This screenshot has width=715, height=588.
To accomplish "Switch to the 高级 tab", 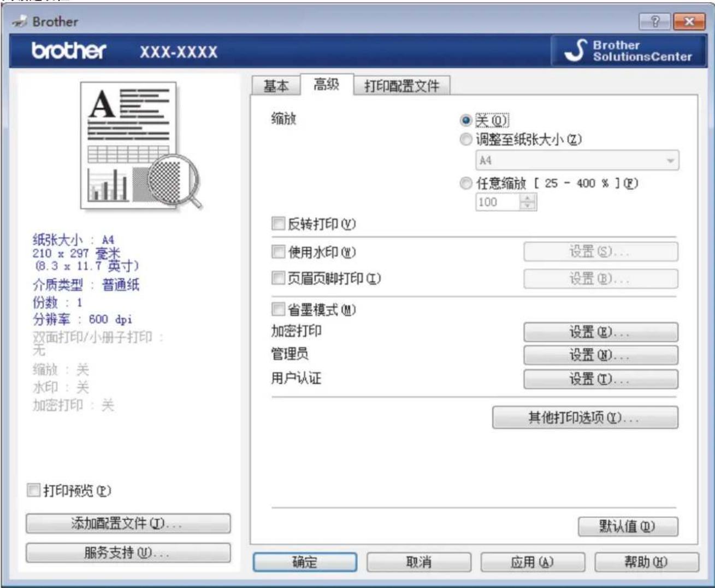I will point(327,84).
